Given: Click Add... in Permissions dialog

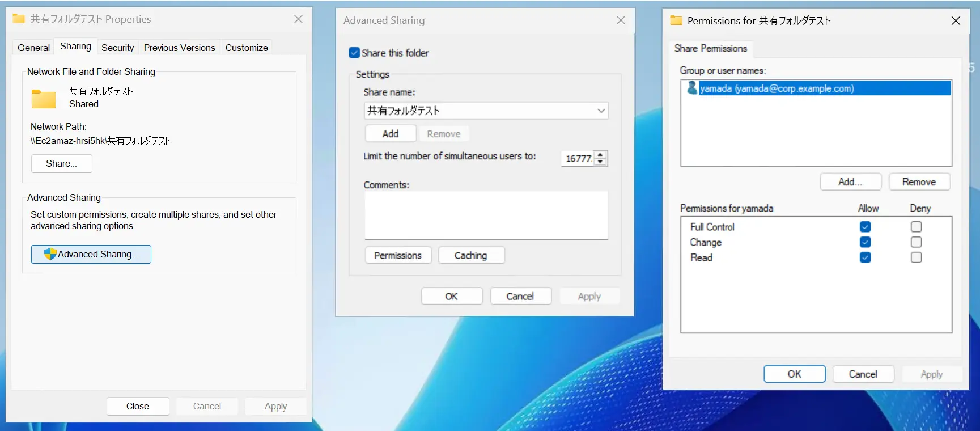Looking at the screenshot, I should click(x=850, y=182).
